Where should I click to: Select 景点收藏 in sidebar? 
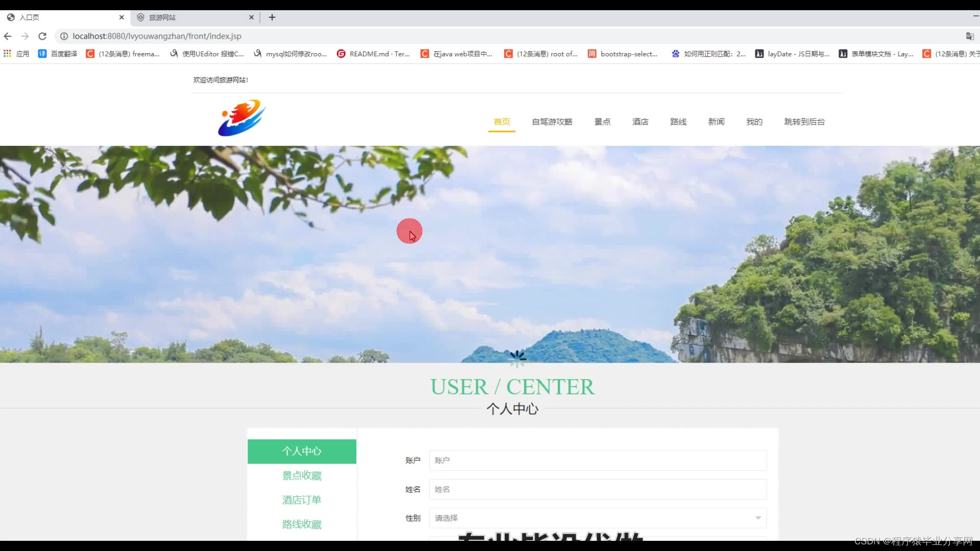point(302,475)
